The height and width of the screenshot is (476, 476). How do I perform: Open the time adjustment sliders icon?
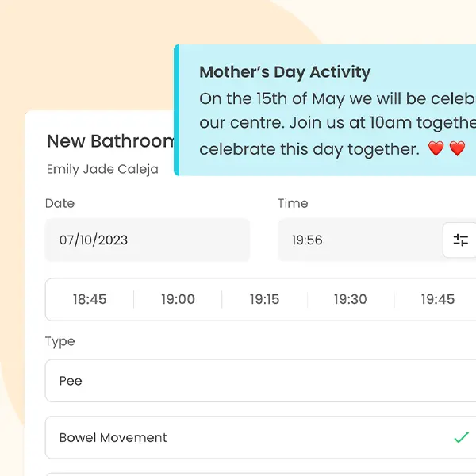pyautogui.click(x=460, y=240)
